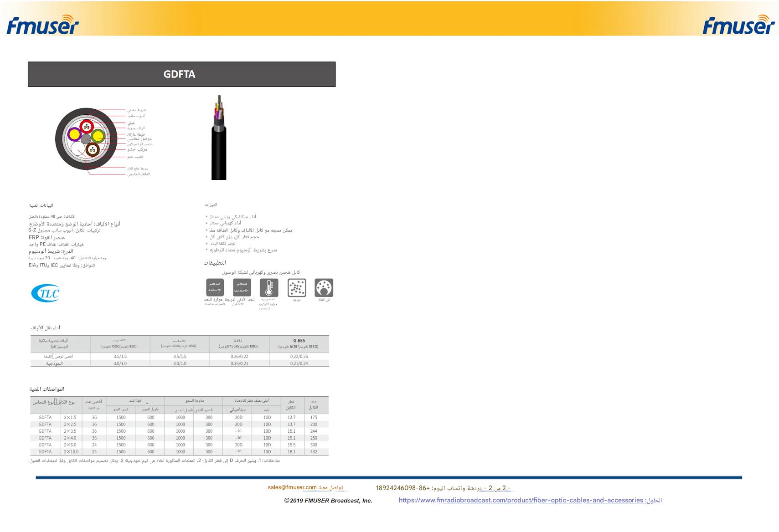
Task: Click the 'عنصر قوة مركزي' central strength member label
Action: pyautogui.click(x=140, y=144)
